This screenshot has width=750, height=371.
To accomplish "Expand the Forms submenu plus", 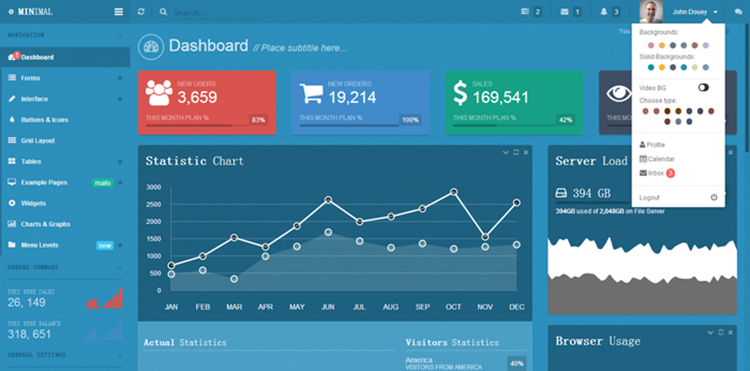I will (x=120, y=78).
